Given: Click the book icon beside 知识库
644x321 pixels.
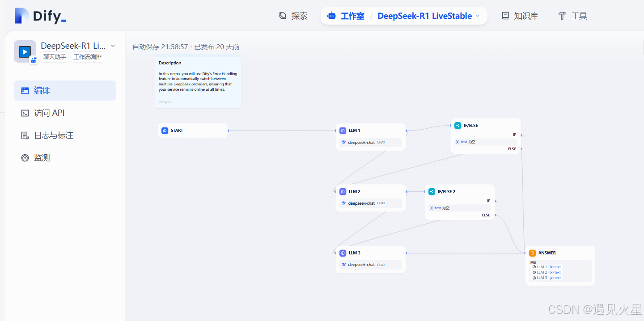Looking at the screenshot, I should click(505, 16).
